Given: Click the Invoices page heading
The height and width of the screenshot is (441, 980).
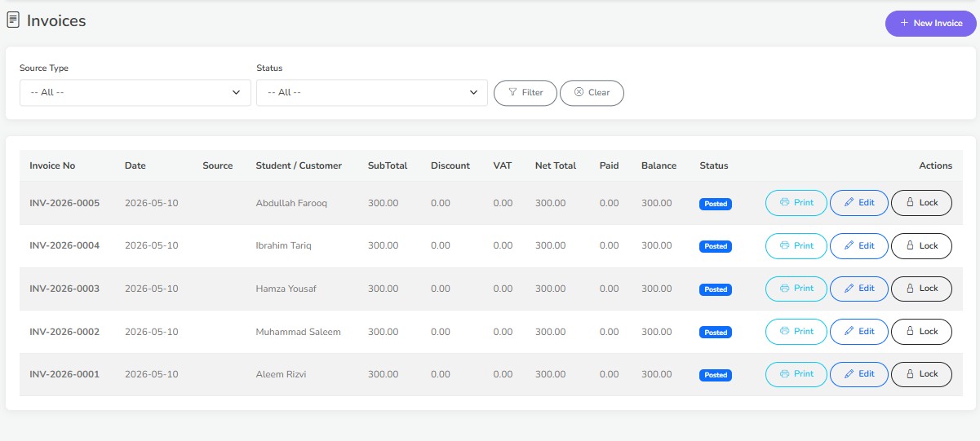Looking at the screenshot, I should point(56,21).
